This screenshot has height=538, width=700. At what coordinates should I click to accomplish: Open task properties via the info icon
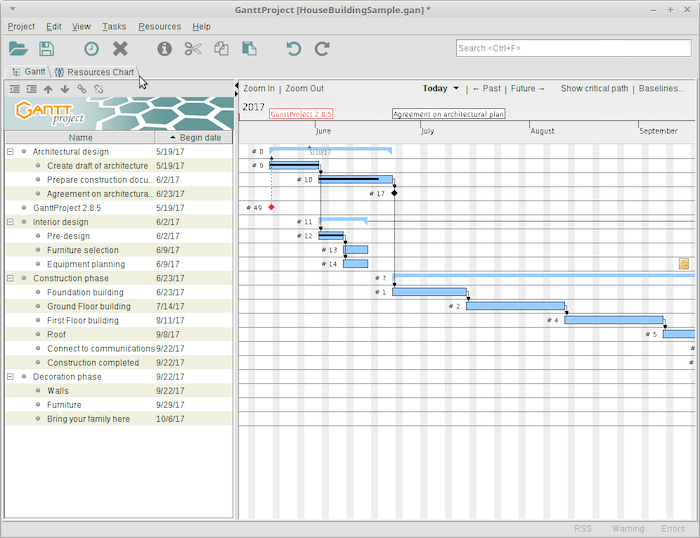pyautogui.click(x=164, y=48)
